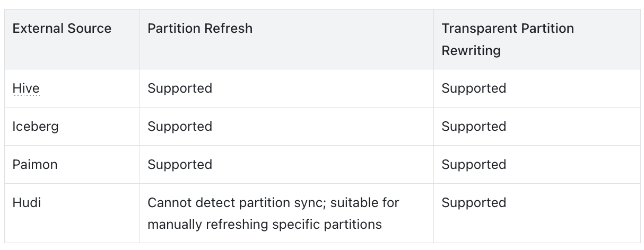The image size is (644, 250).
Task: Click Supported under Partition Refresh for Hive
Action: click(x=180, y=88)
